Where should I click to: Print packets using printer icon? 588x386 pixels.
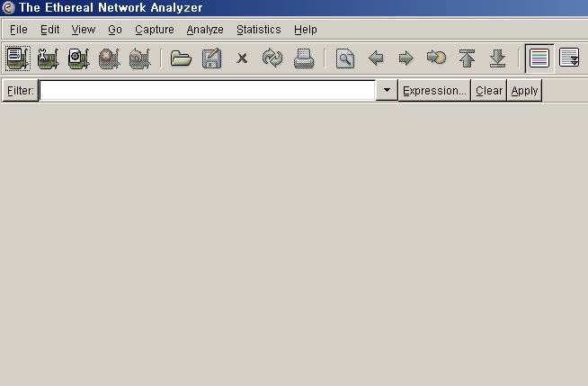[303, 58]
